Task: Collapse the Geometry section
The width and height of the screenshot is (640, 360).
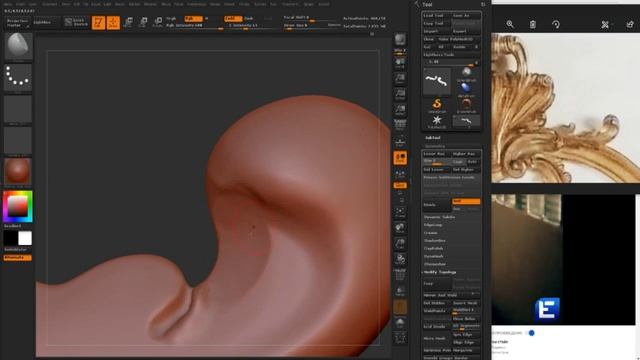Action: point(435,146)
